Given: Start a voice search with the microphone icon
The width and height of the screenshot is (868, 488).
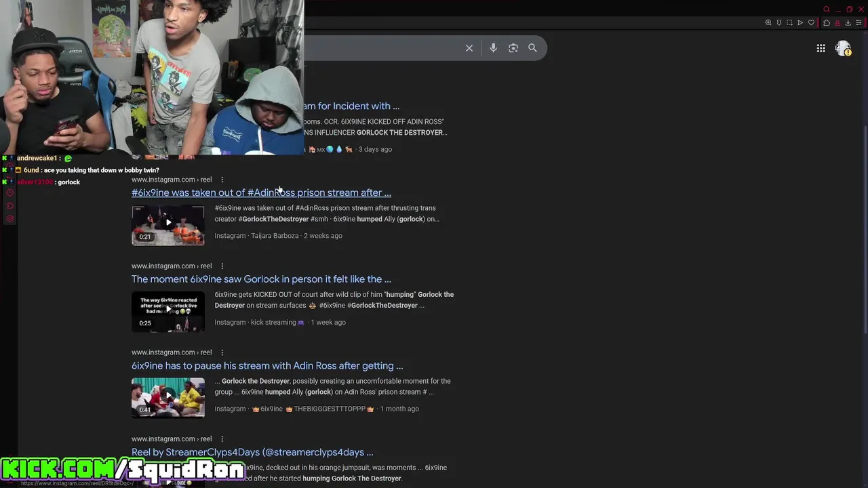Looking at the screenshot, I should pyautogui.click(x=493, y=48).
